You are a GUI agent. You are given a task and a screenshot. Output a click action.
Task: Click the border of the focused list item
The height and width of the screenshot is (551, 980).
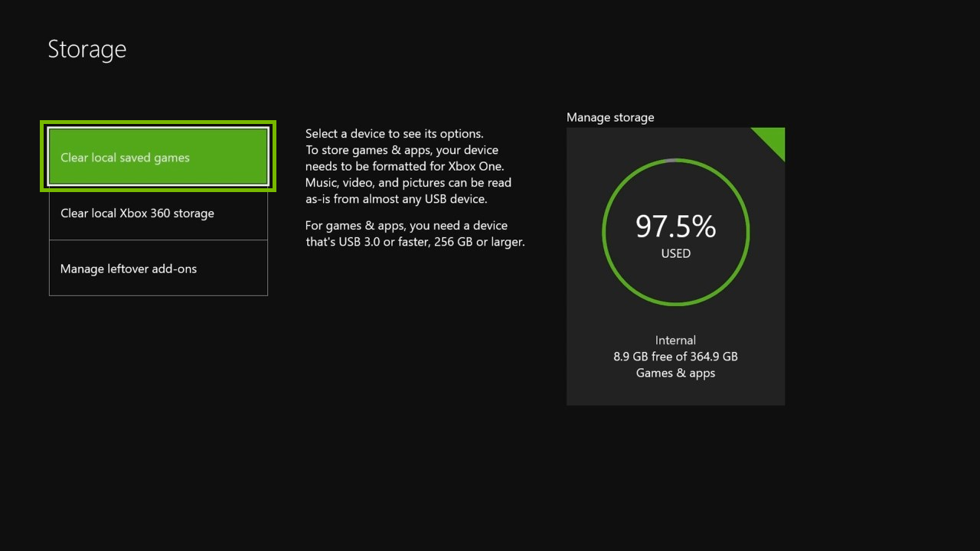tap(157, 121)
